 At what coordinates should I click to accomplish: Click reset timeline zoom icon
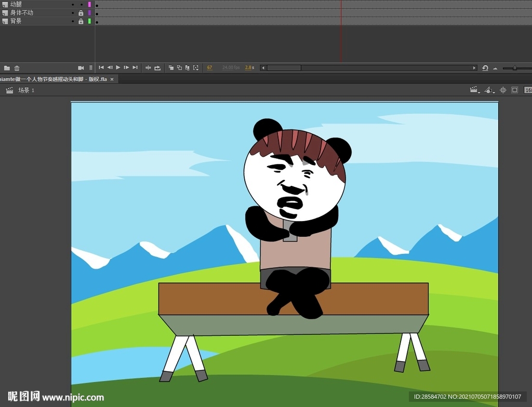[x=485, y=68]
